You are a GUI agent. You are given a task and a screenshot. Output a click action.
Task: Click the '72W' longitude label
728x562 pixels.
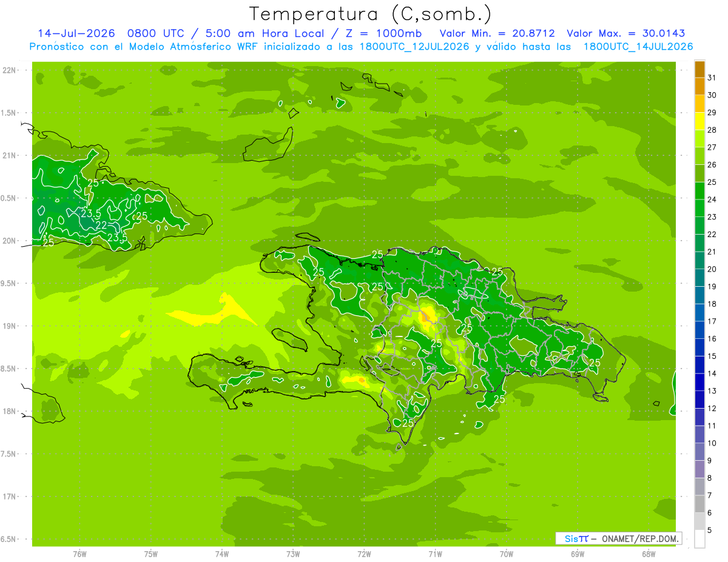tap(364, 554)
